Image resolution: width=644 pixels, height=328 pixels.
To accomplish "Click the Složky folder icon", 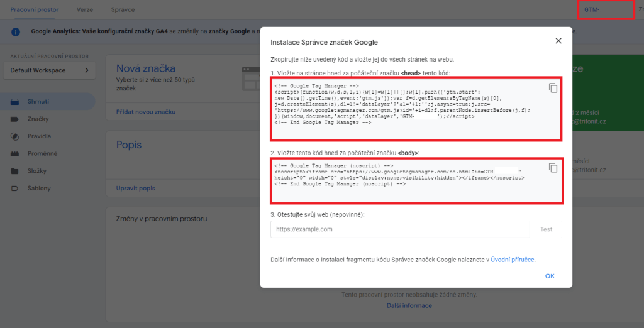I will (15, 171).
